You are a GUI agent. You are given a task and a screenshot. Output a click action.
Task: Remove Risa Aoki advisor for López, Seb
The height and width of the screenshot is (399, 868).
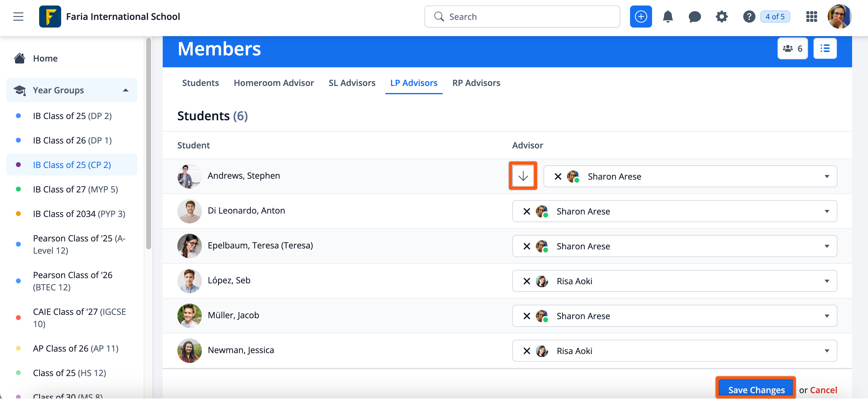[527, 281]
